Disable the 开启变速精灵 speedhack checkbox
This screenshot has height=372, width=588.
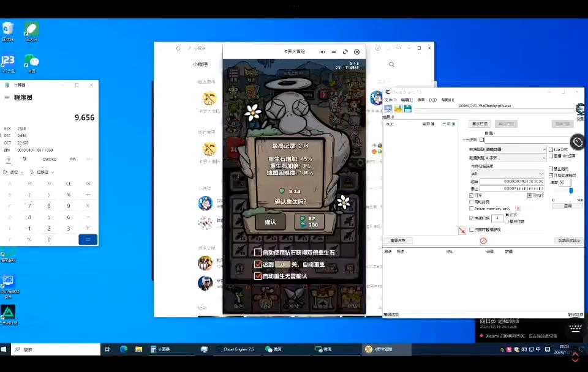coord(551,175)
